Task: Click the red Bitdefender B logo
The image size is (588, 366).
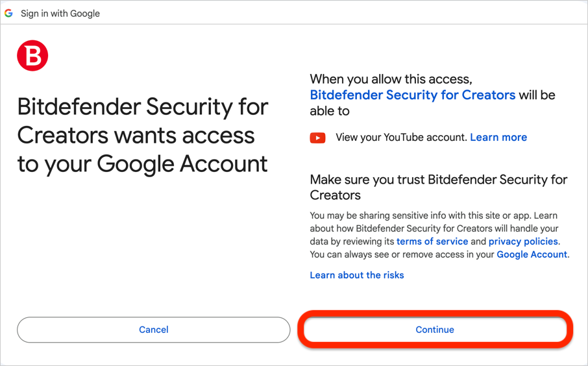Action: [x=32, y=56]
